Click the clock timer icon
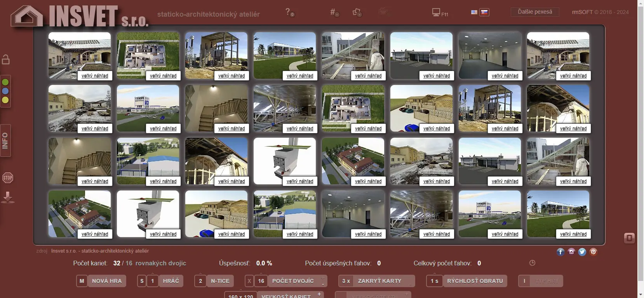 pyautogui.click(x=532, y=263)
